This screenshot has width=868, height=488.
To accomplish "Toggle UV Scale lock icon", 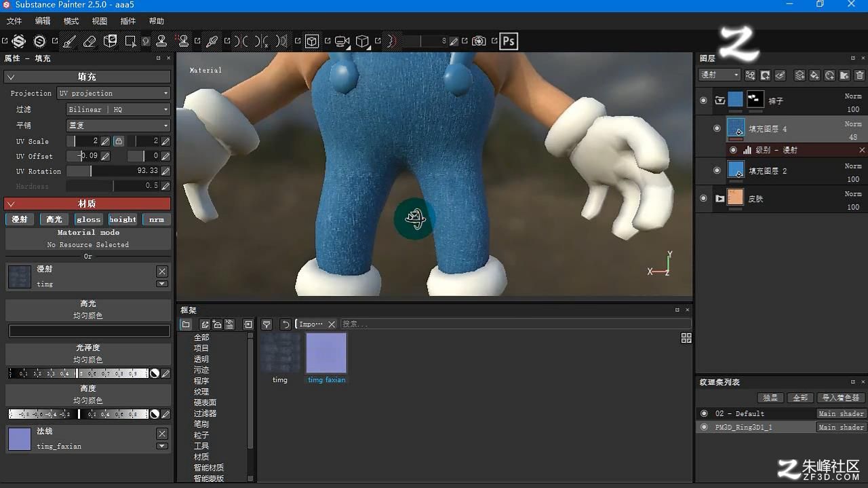I will (x=119, y=141).
